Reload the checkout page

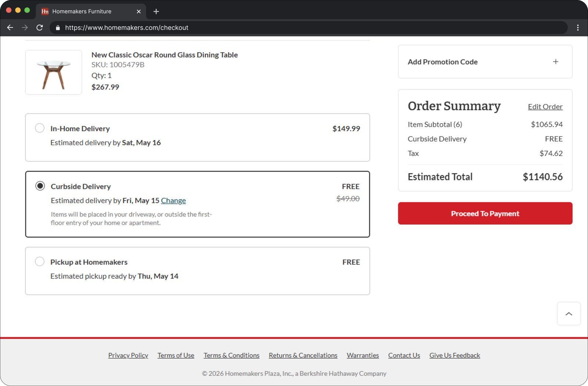point(40,28)
